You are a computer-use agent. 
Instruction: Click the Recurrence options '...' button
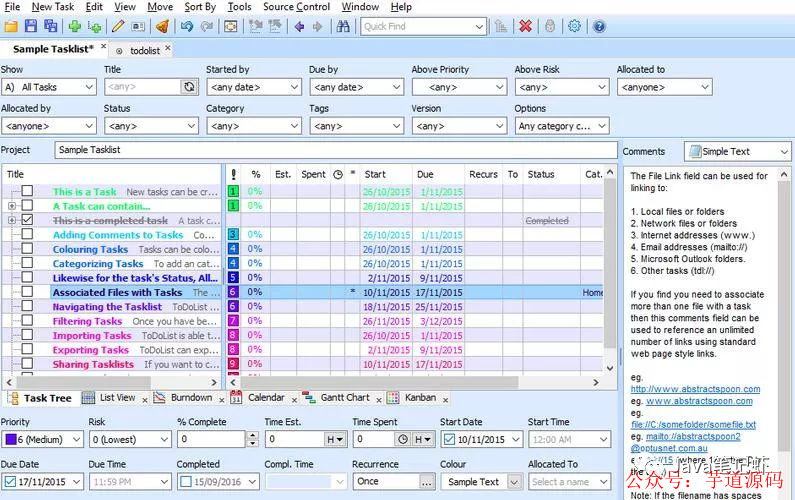point(427,482)
